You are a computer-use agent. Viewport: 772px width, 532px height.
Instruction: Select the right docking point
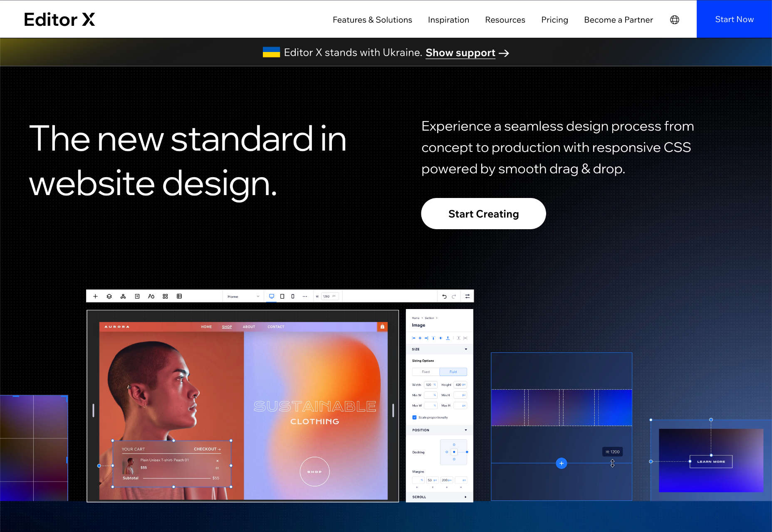point(467,452)
